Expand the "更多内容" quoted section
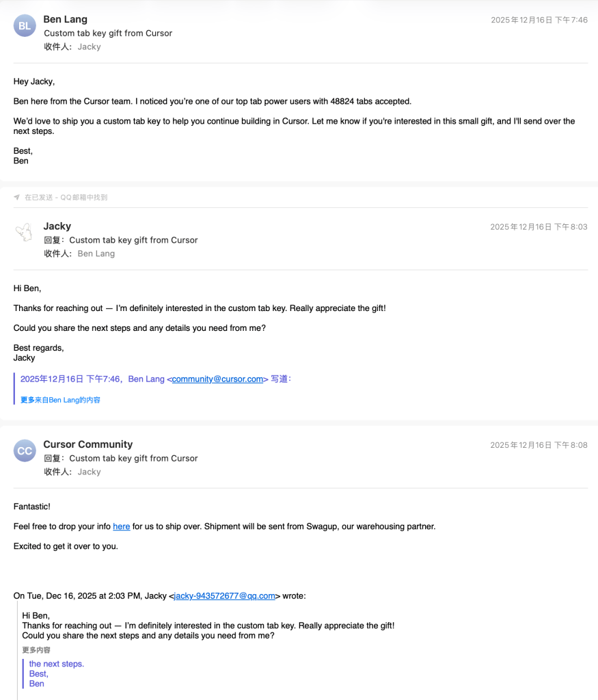Image resolution: width=598 pixels, height=700 pixels. coord(36,650)
